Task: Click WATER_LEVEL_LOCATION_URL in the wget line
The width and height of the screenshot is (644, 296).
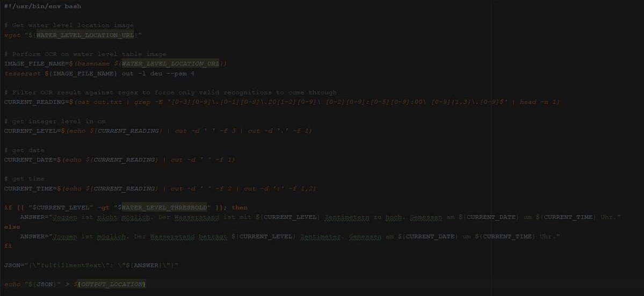Action: [85, 35]
